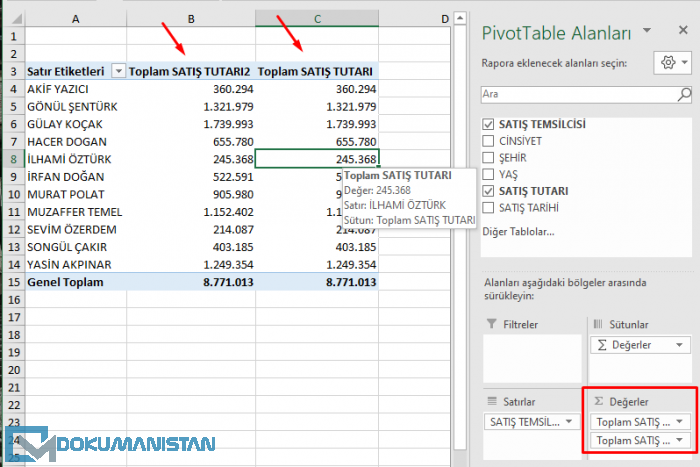700x467 pixels.
Task: Select the HACER DOGAN cell
Action: [x=76, y=142]
